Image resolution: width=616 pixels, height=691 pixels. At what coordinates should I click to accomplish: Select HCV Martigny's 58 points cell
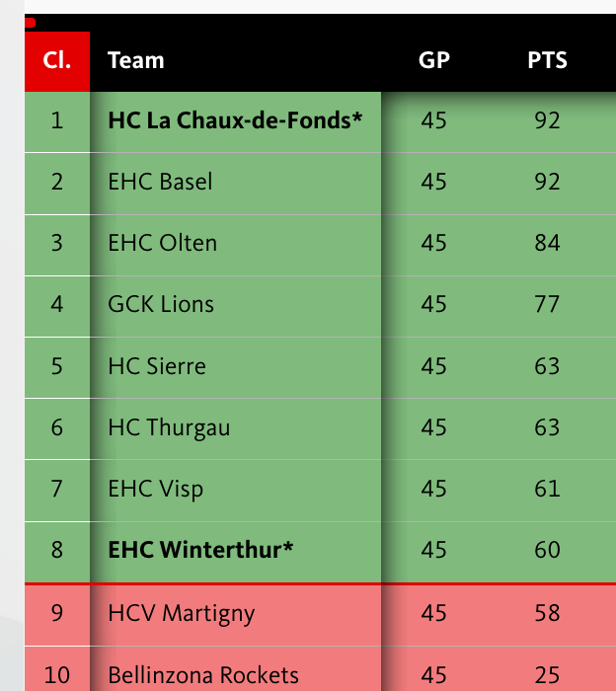coord(547,613)
